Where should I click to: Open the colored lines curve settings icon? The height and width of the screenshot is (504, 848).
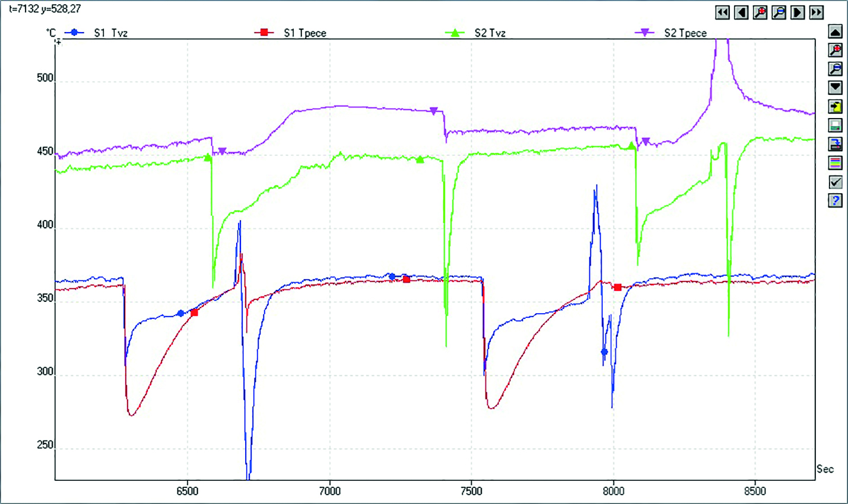pyautogui.click(x=836, y=163)
